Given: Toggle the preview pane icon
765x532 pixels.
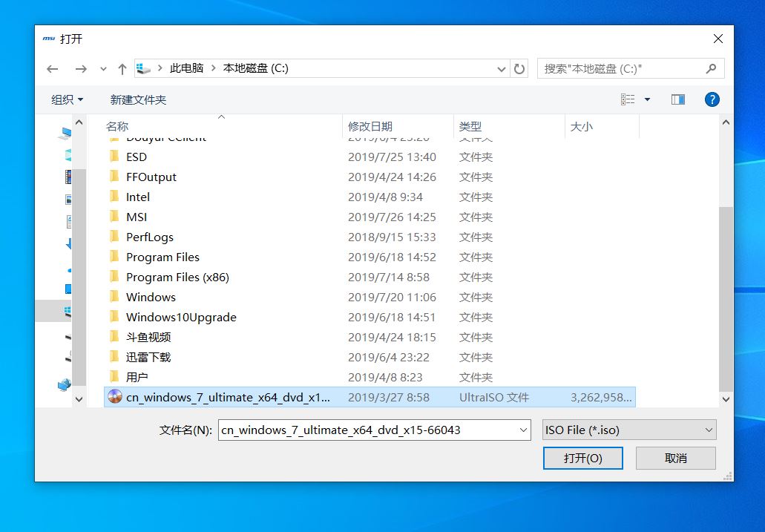Looking at the screenshot, I should tap(677, 99).
